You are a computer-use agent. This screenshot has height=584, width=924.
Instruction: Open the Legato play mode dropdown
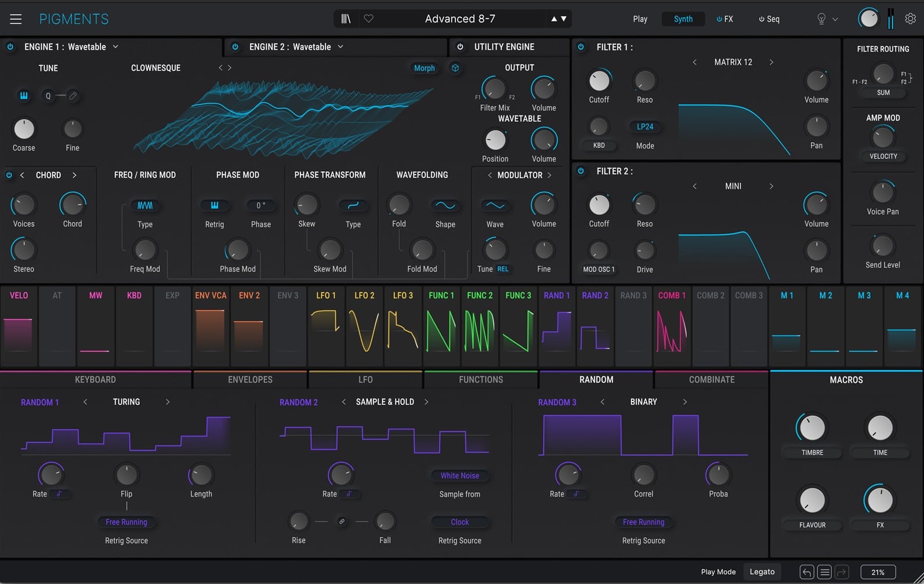(x=762, y=572)
